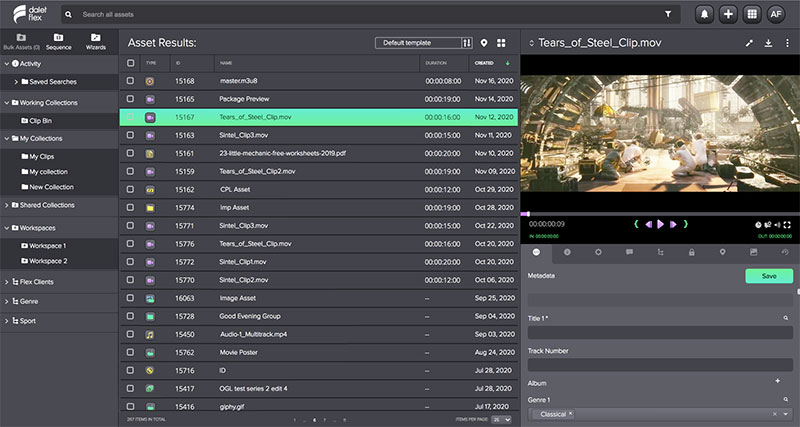Open the lock tab in asset panel
Image resolution: width=800 pixels, height=427 pixels.
pos(691,252)
